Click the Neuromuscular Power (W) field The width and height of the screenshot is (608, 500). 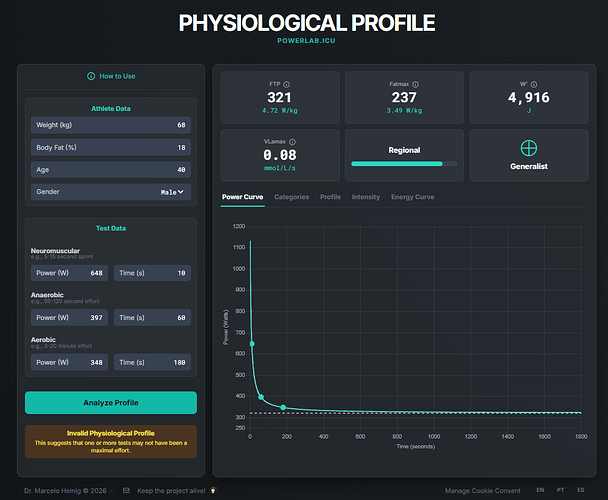point(69,273)
